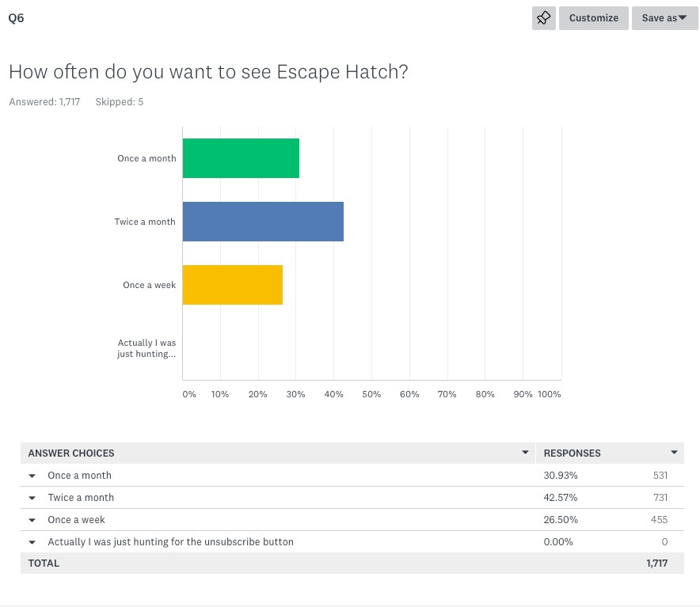Screen dimensions: 700x607
Task: Click the 'Actually I was just hunting...' chart label
Action: point(146,348)
